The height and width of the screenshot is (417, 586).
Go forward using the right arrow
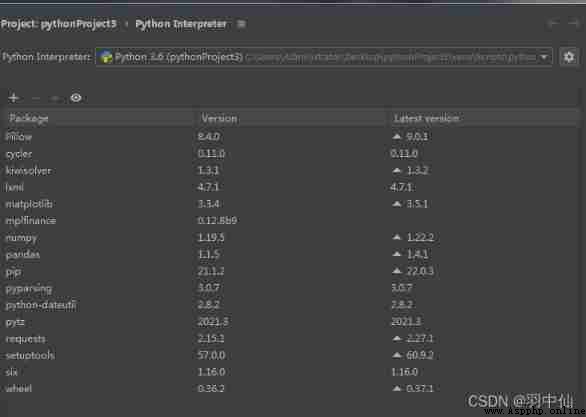click(x=573, y=24)
